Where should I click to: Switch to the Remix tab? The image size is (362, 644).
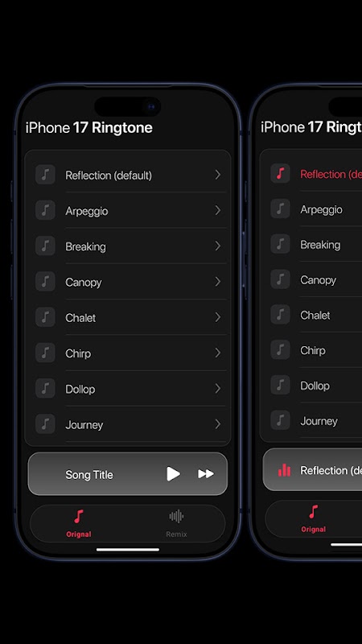tap(176, 523)
